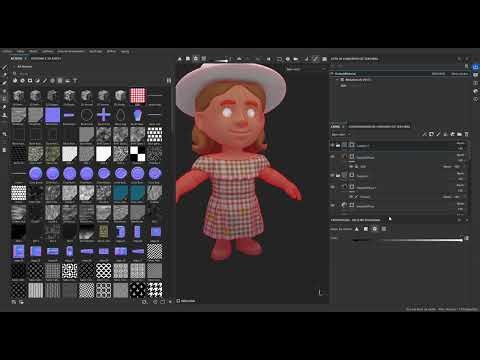The width and height of the screenshot is (480, 360).
Task: Click the Add effect wand icon in Layers
Action: pos(424,134)
